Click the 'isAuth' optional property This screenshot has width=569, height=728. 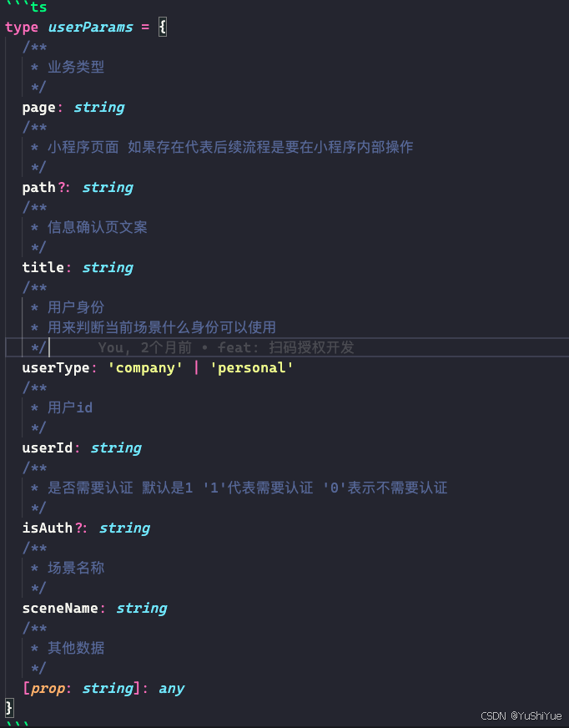tap(48, 528)
